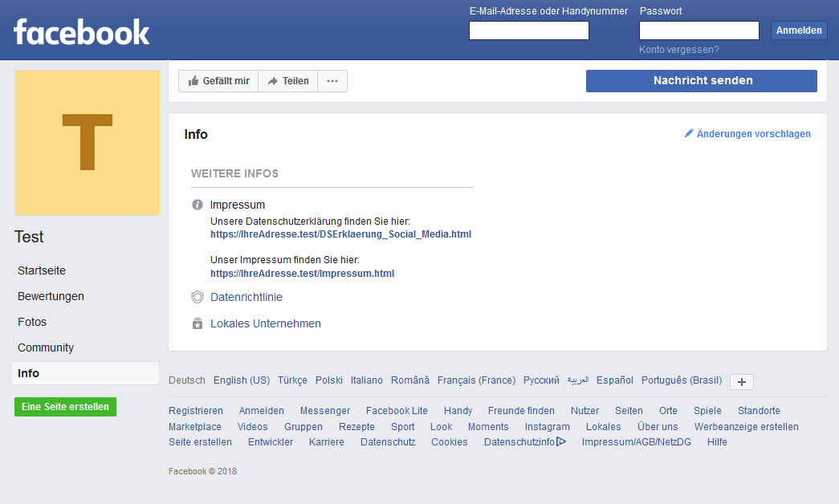Open the three-dots more options menu
The width and height of the screenshot is (839, 504).
coord(332,81)
